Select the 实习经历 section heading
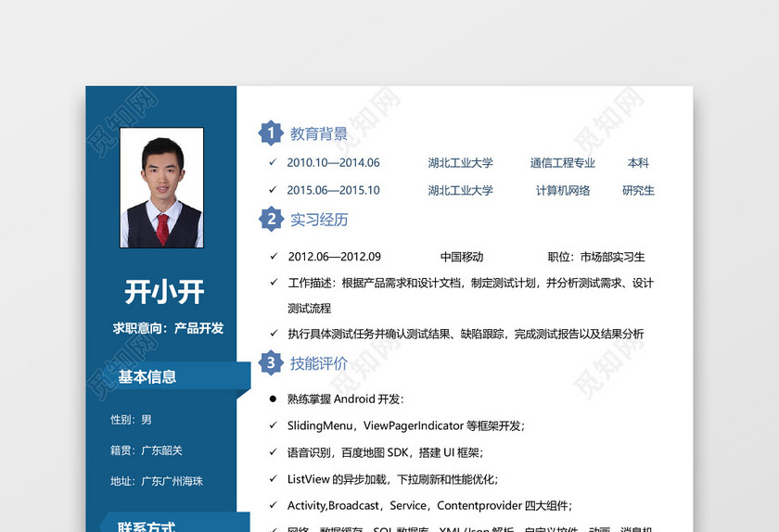 (x=319, y=220)
